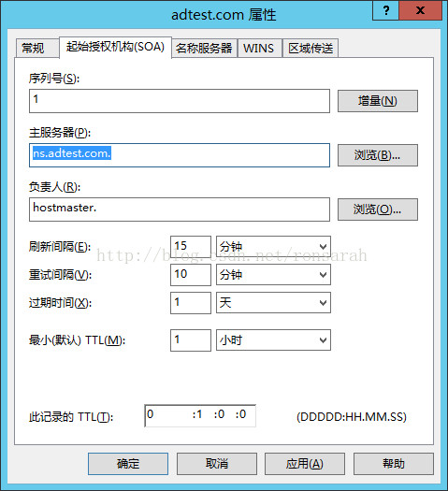448x491 pixels.
Task: Click the help question mark icon in title bar
Action: click(385, 11)
